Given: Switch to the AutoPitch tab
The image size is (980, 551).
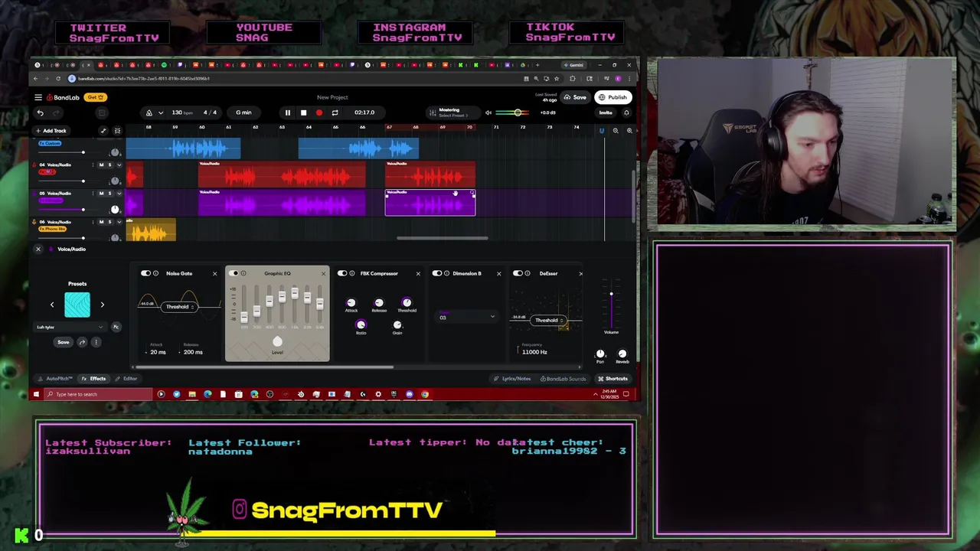Looking at the screenshot, I should click(x=56, y=379).
